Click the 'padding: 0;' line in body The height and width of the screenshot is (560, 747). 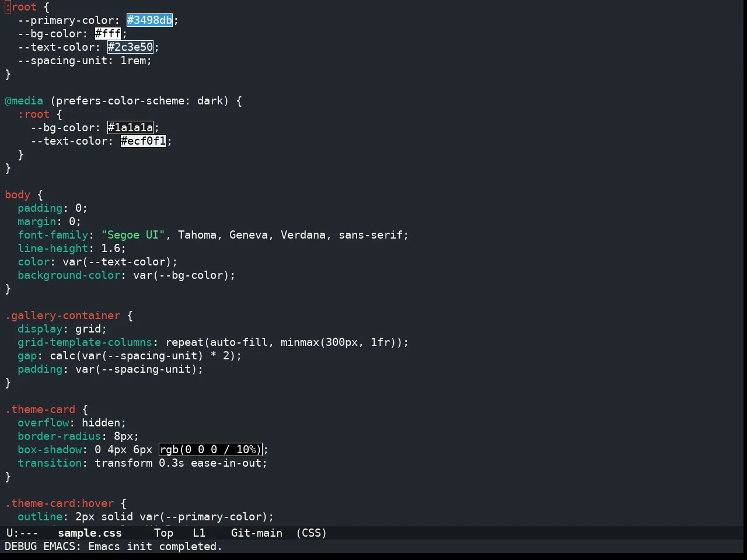53,208
